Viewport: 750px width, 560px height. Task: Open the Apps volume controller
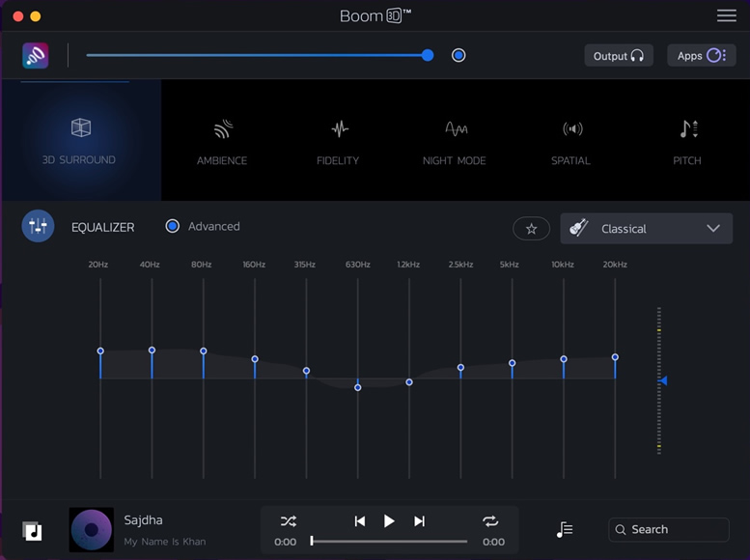[x=701, y=56]
